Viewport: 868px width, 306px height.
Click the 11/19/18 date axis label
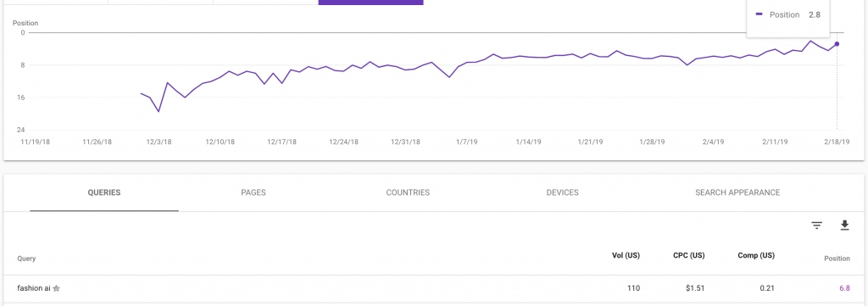(35, 142)
